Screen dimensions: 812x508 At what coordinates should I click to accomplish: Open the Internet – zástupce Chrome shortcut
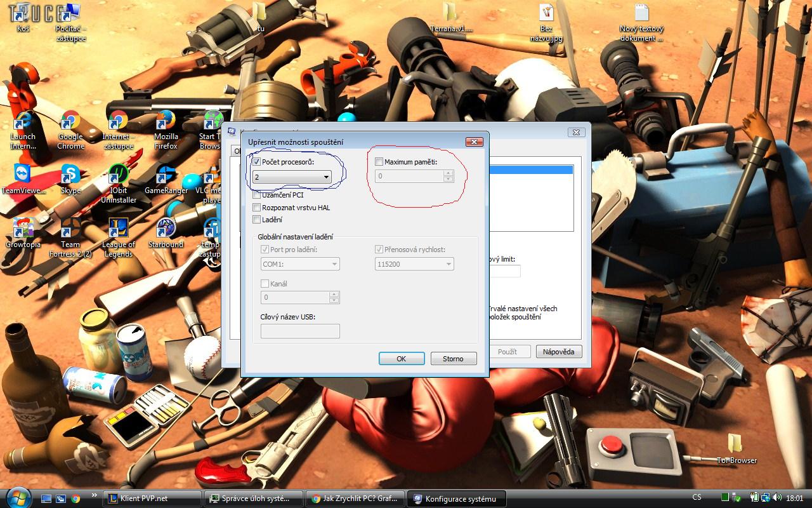(x=118, y=130)
